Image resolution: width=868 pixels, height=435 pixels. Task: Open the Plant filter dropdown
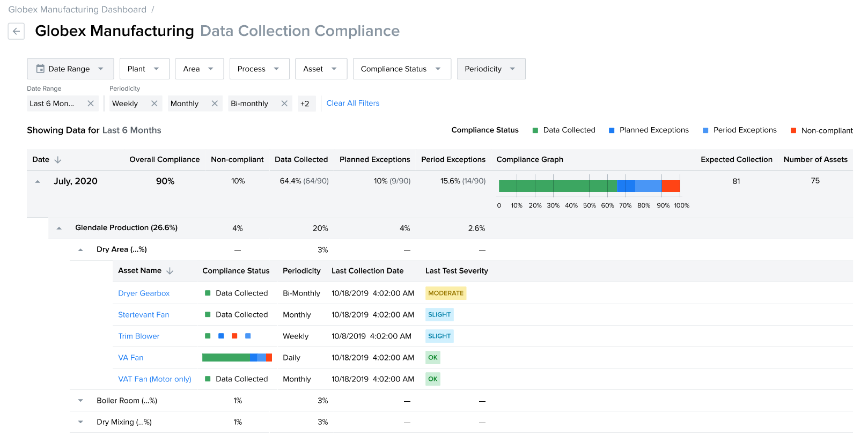pyautogui.click(x=144, y=69)
